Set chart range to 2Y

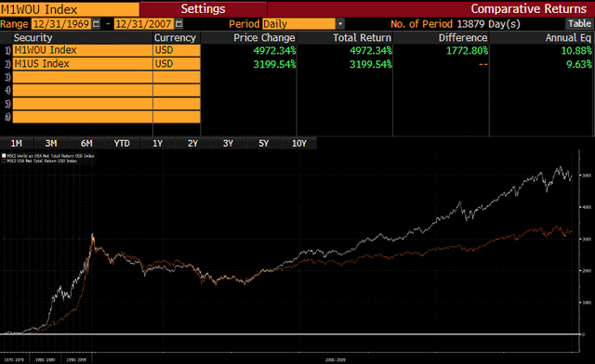click(x=192, y=143)
